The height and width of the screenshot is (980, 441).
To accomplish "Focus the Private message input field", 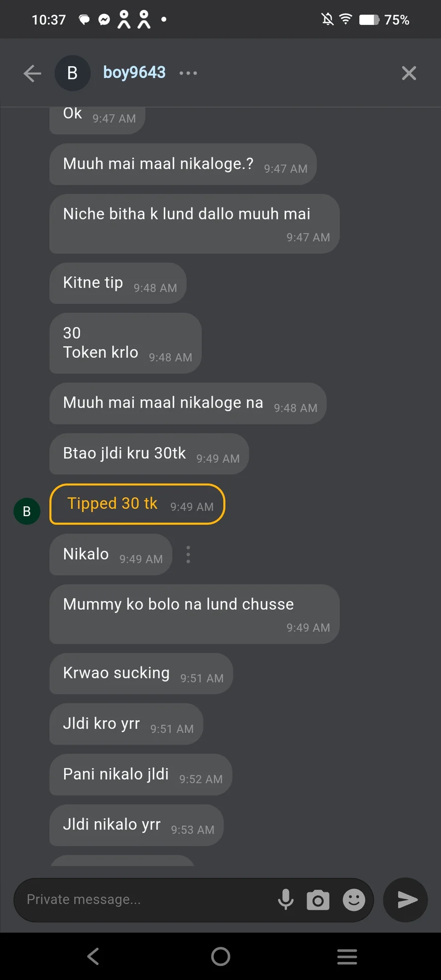I will click(x=144, y=899).
